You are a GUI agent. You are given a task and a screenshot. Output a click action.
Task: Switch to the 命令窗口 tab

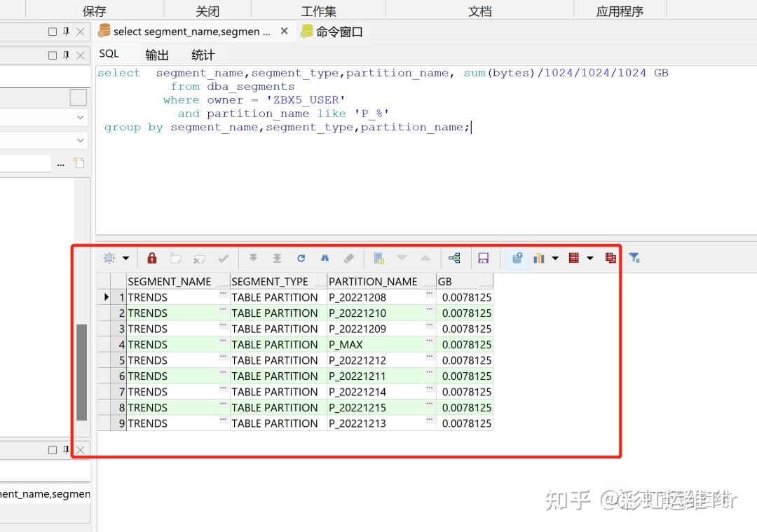pos(332,32)
